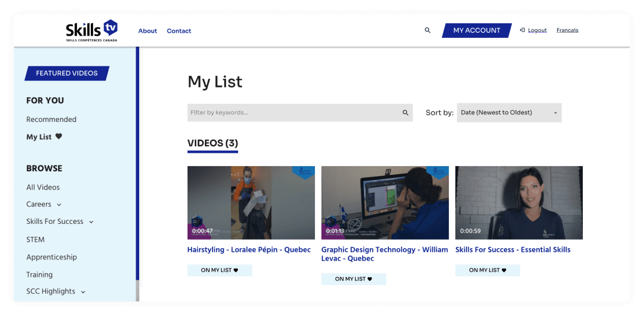Open the Hairstyling video thumbnail

[251, 202]
